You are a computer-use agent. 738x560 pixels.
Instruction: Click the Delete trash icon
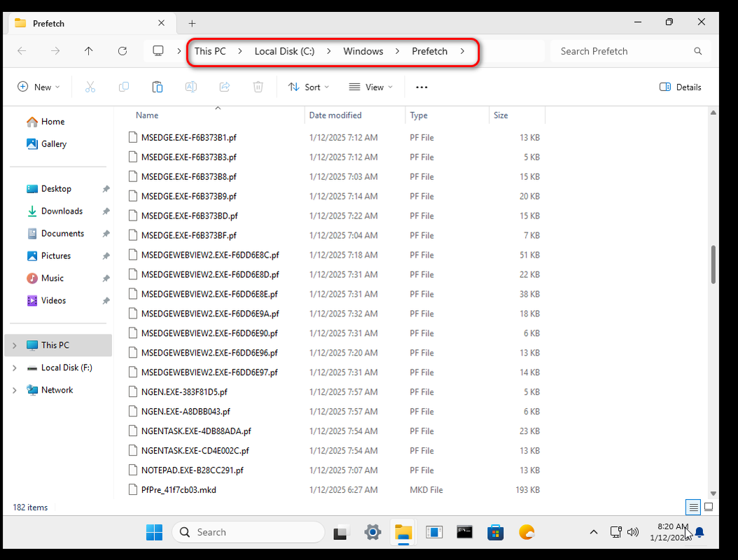[x=258, y=87]
